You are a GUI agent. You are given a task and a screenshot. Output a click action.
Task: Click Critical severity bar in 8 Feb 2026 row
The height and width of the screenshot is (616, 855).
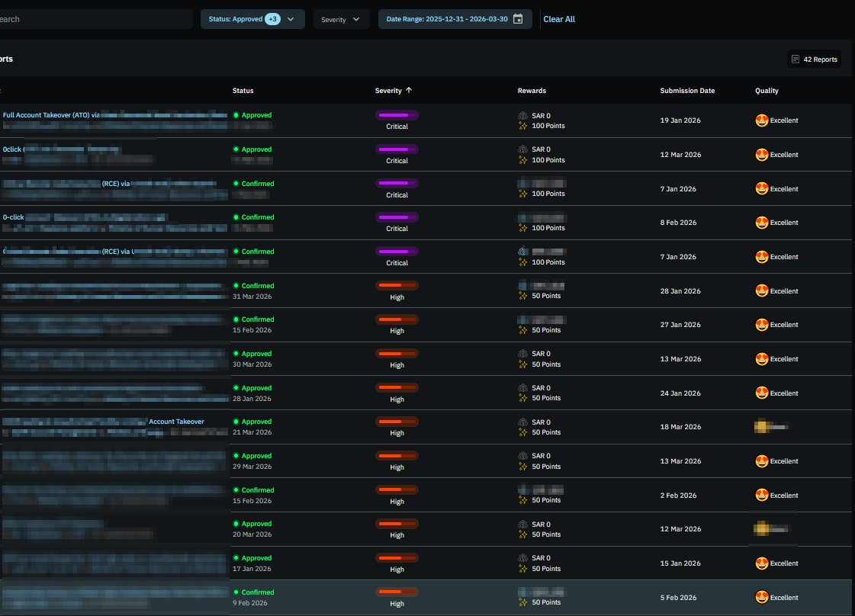point(397,217)
